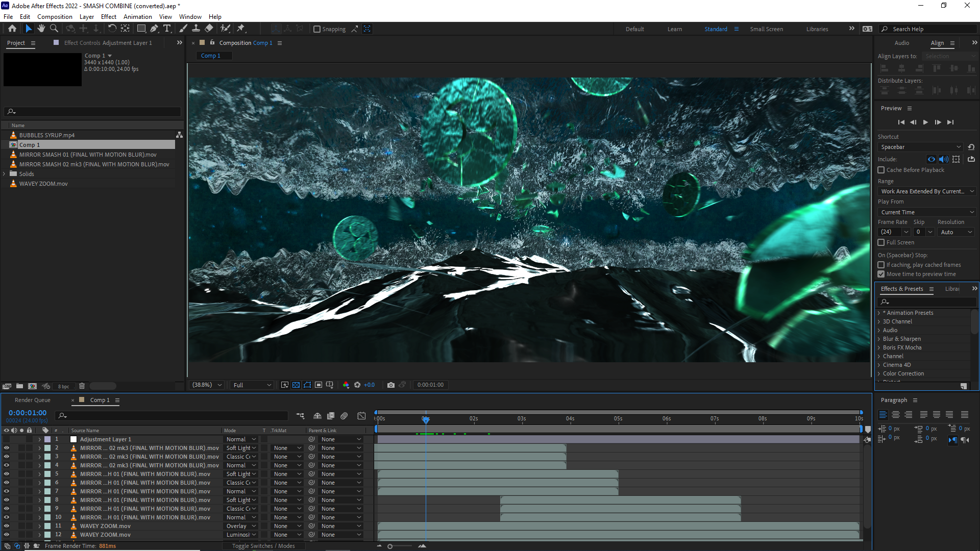Check Cache Before Playback option
This screenshot has width=980, height=551.
[881, 170]
